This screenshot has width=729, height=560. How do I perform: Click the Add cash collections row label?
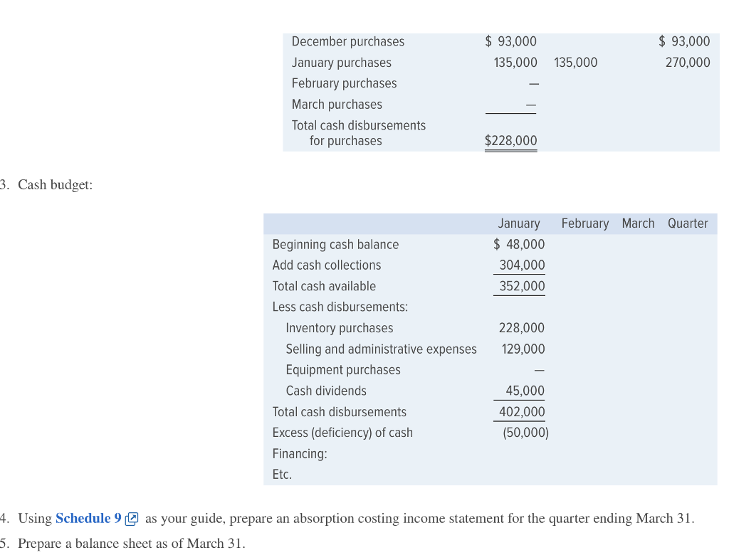point(327,265)
